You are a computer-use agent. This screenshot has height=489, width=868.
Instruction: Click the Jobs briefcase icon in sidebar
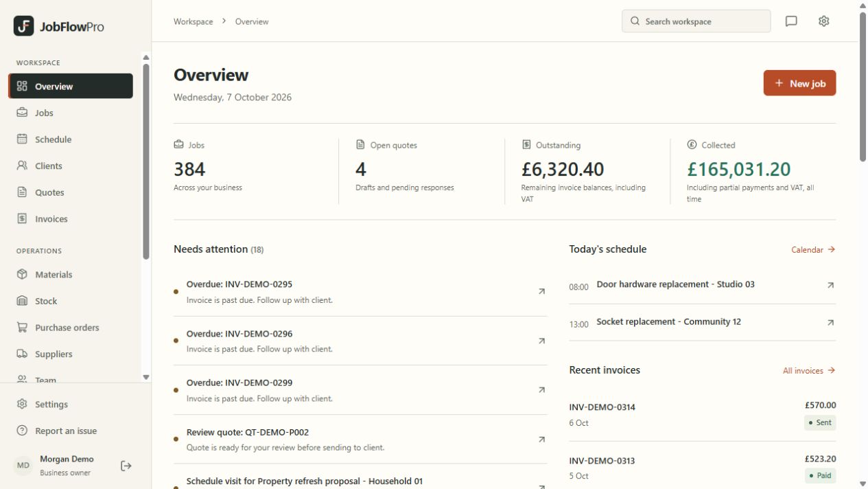pyautogui.click(x=22, y=113)
